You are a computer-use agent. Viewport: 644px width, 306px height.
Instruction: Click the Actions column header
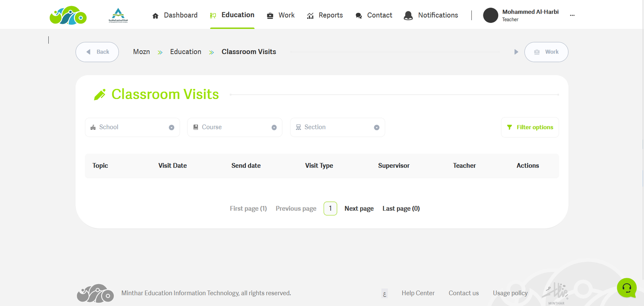(528, 166)
